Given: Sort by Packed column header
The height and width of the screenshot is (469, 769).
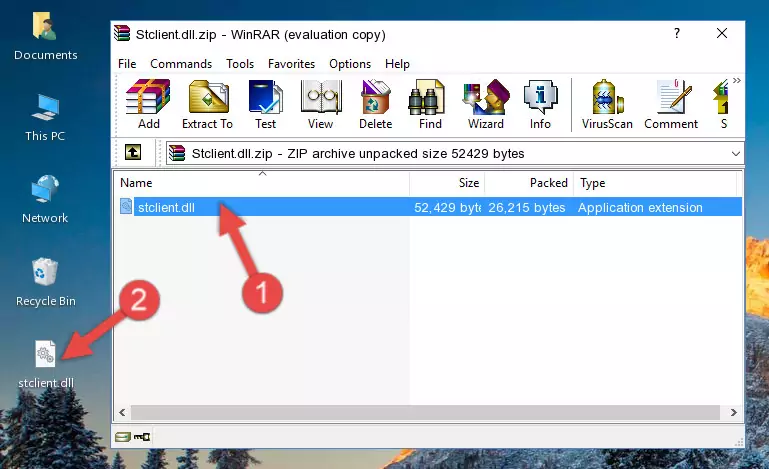Looking at the screenshot, I should click(x=529, y=183).
